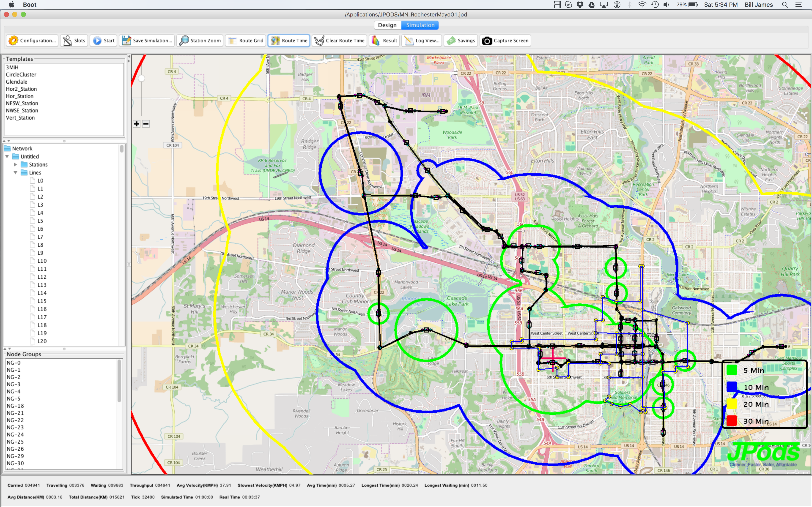Activate Station Zoom tool
The height and width of the screenshot is (507, 812).
click(x=200, y=41)
